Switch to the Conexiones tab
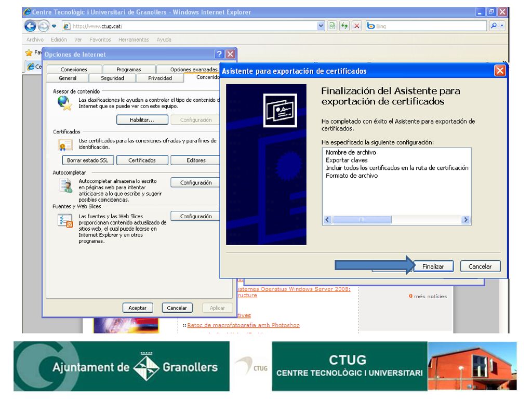The height and width of the screenshot is (399, 532). coord(74,69)
